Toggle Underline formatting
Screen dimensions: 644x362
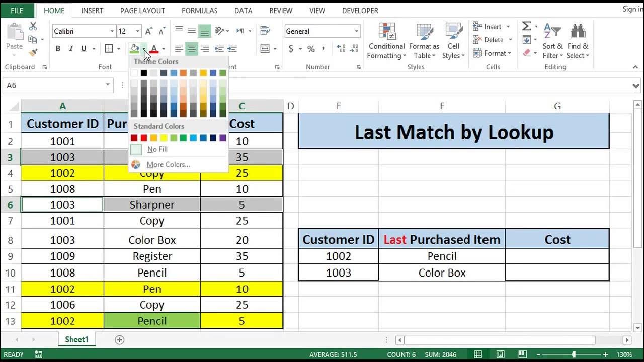[84, 49]
